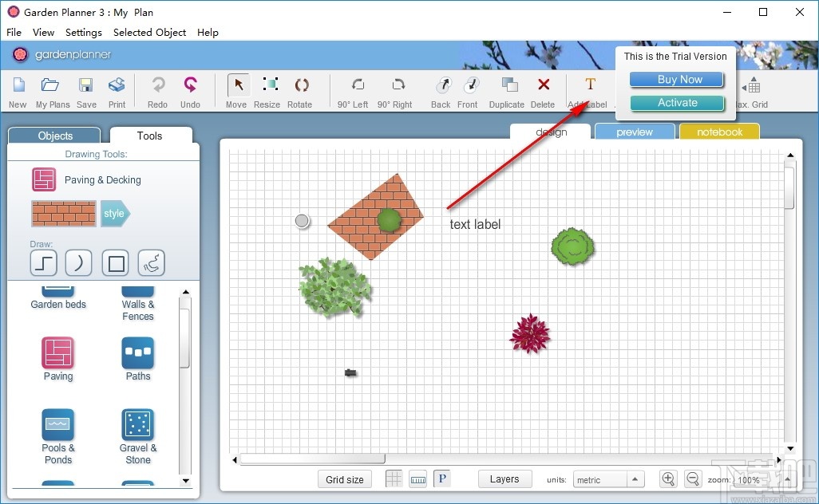
Task: Duplicate the selected object
Action: tap(506, 88)
